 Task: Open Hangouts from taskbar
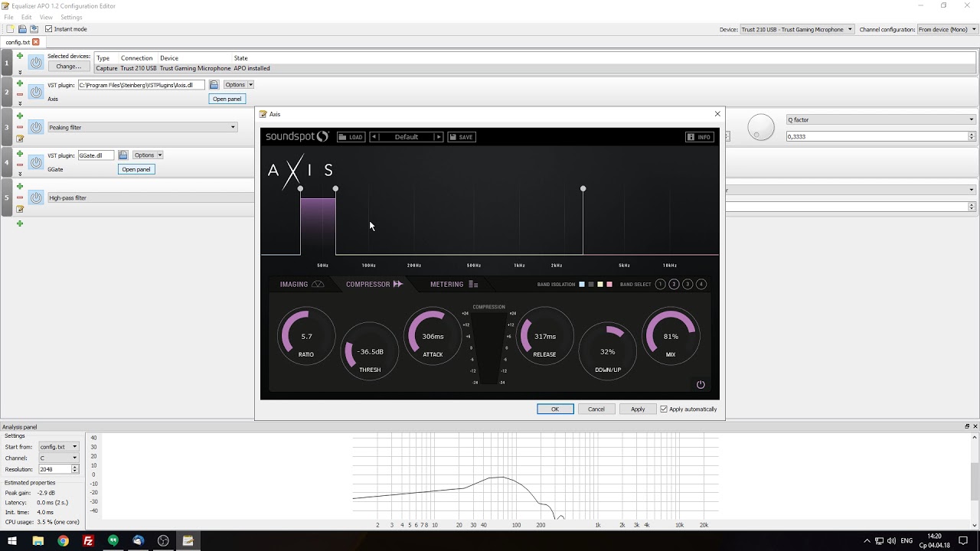point(113,541)
